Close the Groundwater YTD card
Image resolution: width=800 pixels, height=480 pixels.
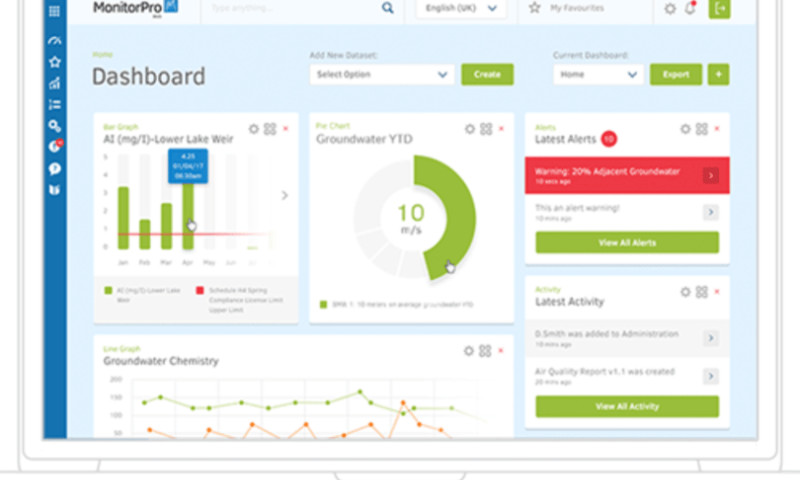pyautogui.click(x=501, y=129)
